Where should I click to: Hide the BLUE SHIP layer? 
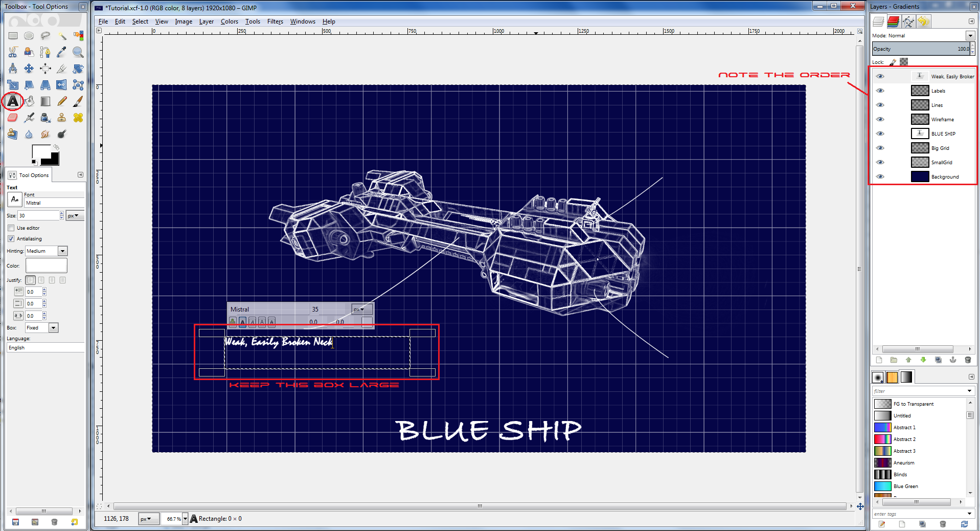tap(880, 134)
